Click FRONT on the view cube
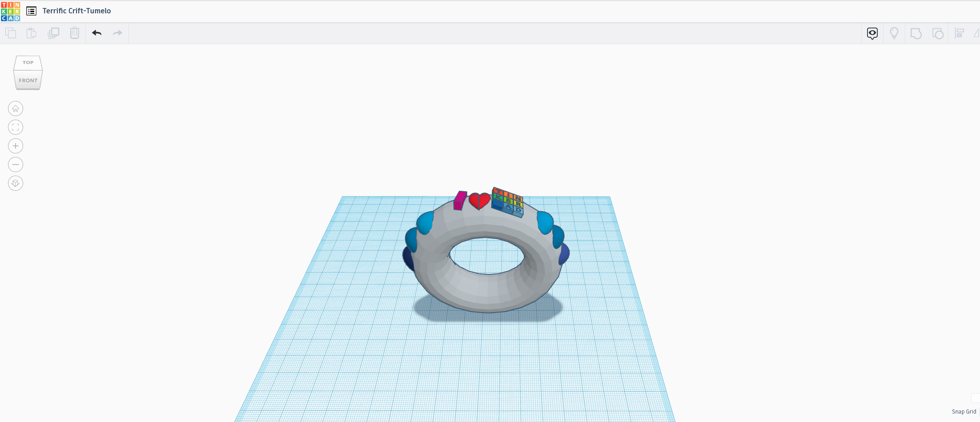This screenshot has width=980, height=422. tap(28, 80)
